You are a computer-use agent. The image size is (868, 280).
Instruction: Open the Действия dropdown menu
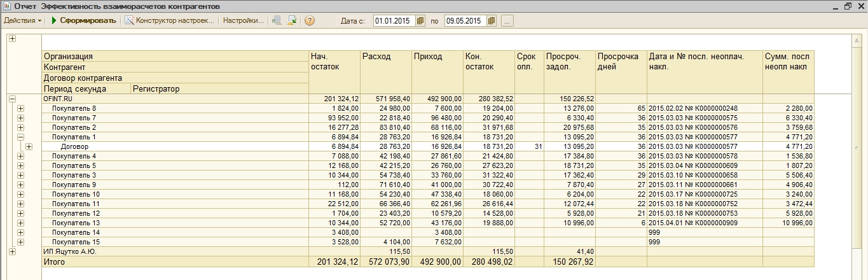click(x=23, y=20)
